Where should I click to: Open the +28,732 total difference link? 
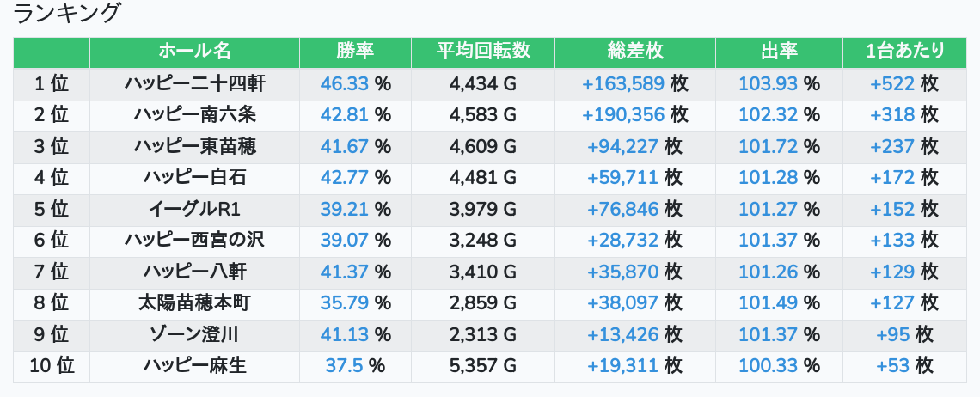point(623,241)
